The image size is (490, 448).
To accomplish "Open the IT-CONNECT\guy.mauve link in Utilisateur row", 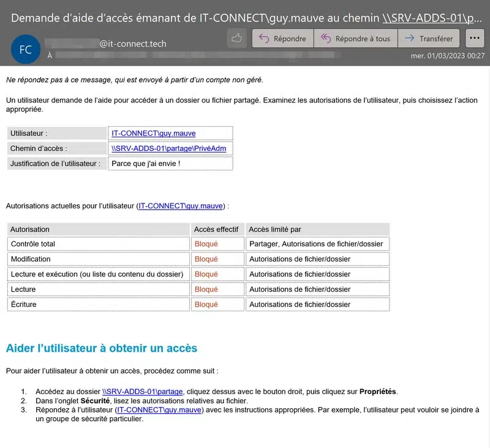I will click(x=153, y=133).
